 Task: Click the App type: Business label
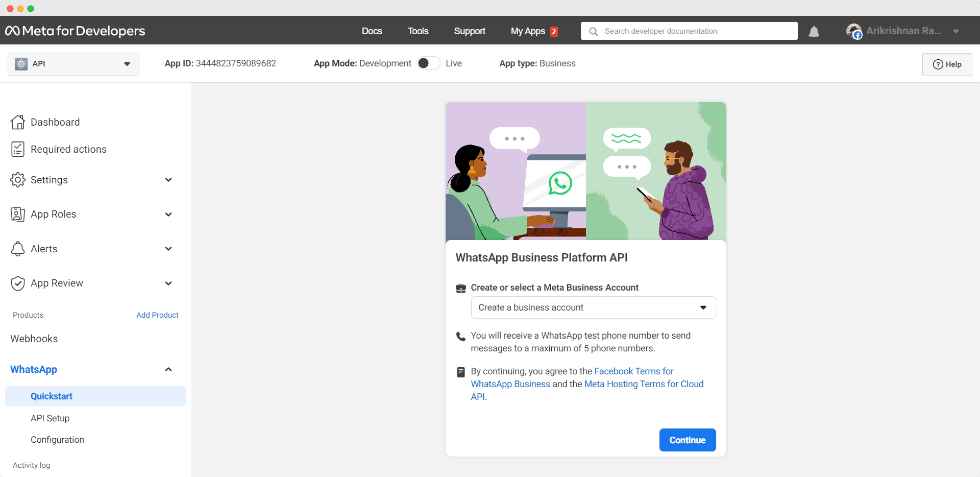(537, 63)
